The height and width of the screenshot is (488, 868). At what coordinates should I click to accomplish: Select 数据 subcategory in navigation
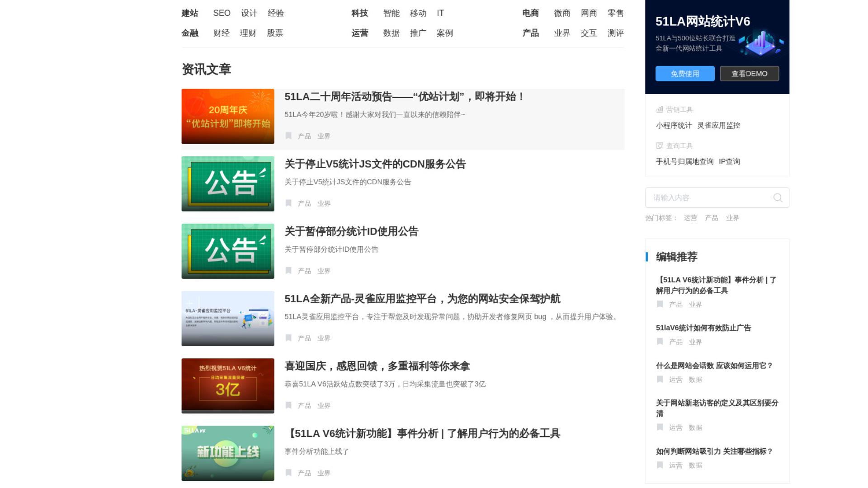(392, 33)
